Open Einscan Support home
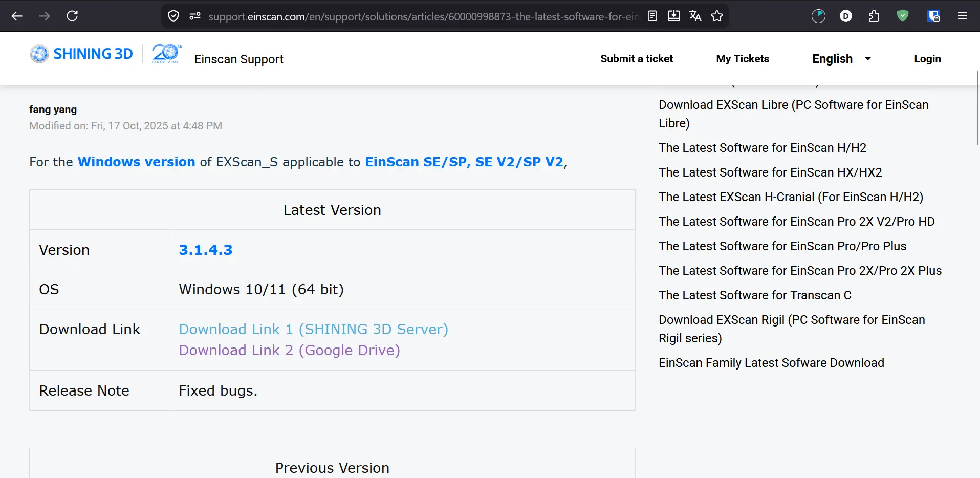This screenshot has width=980, height=478. point(239,59)
